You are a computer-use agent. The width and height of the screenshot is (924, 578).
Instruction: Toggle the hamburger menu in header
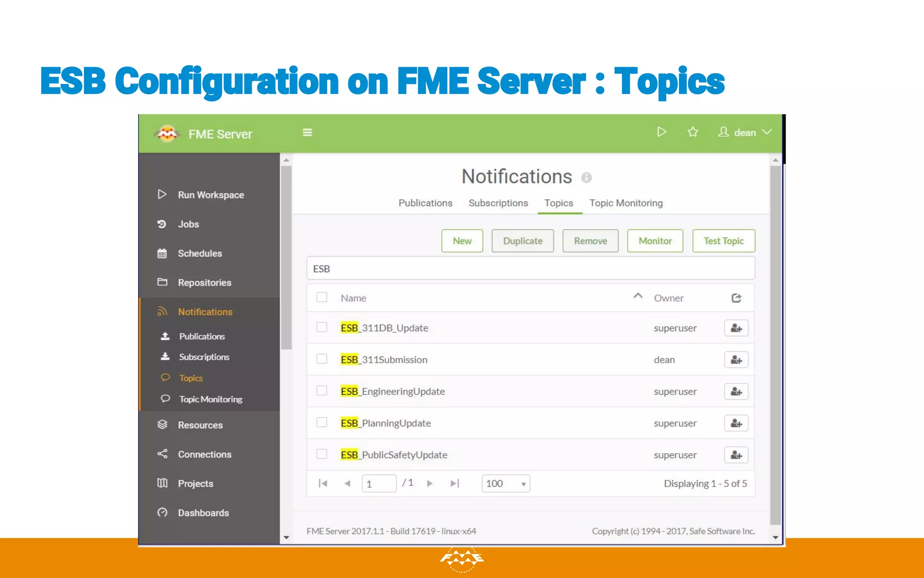click(307, 132)
